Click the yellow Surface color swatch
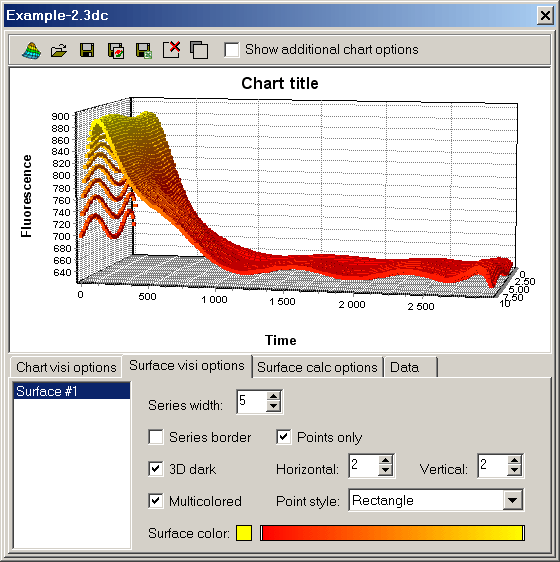This screenshot has width=560, height=562. [x=244, y=533]
